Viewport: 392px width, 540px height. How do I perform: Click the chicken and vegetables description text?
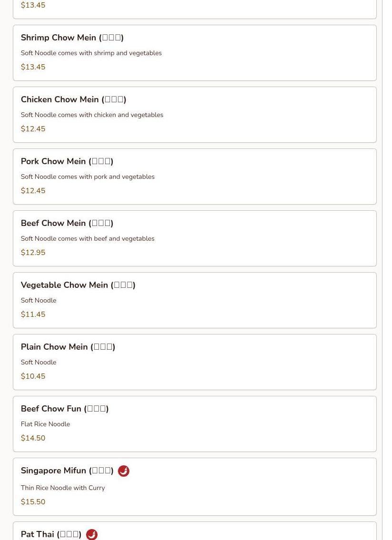pos(92,115)
